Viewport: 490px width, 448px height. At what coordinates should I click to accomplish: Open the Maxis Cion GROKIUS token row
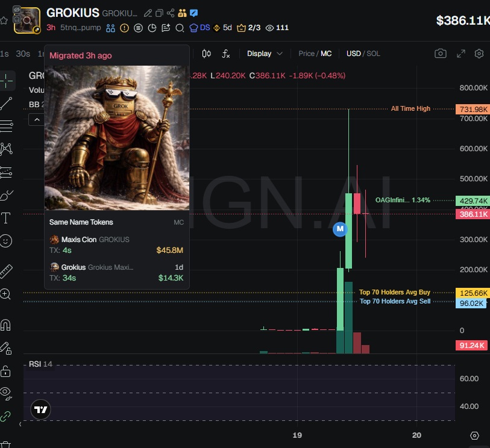[x=116, y=245]
